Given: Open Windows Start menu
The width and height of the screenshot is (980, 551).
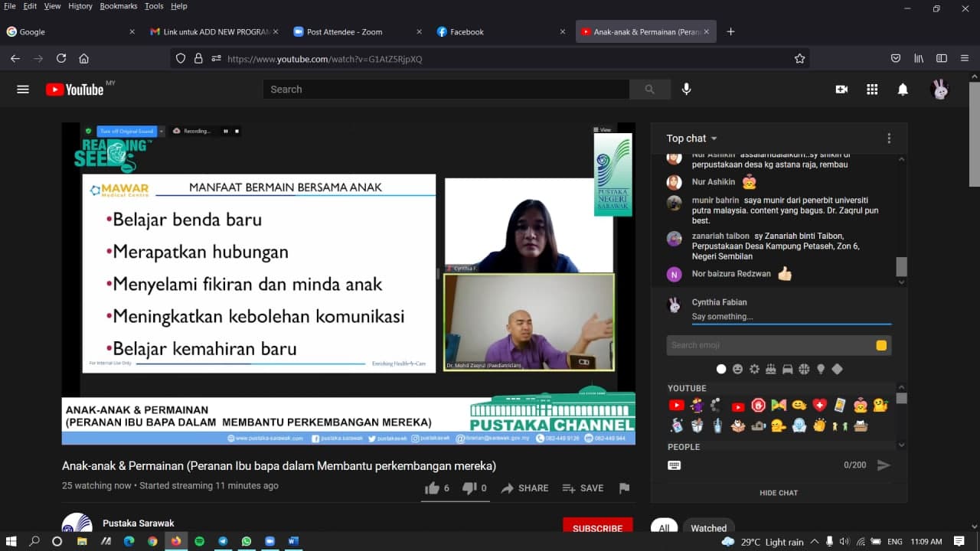Looking at the screenshot, I should pos(12,542).
